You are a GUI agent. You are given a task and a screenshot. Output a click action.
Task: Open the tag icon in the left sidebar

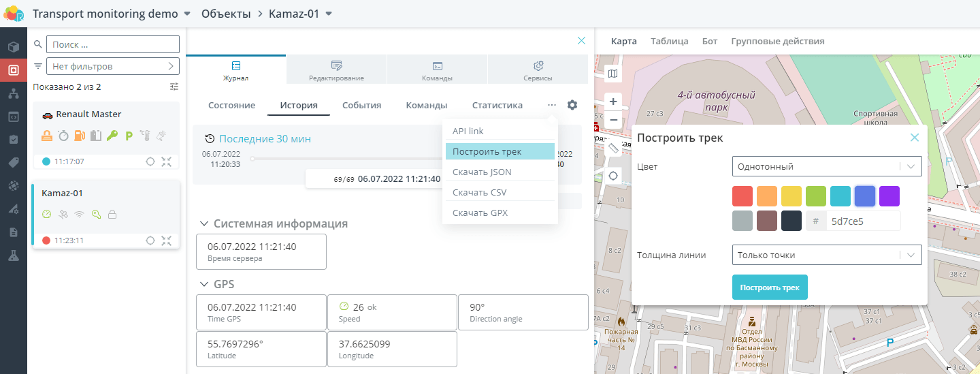tap(13, 163)
